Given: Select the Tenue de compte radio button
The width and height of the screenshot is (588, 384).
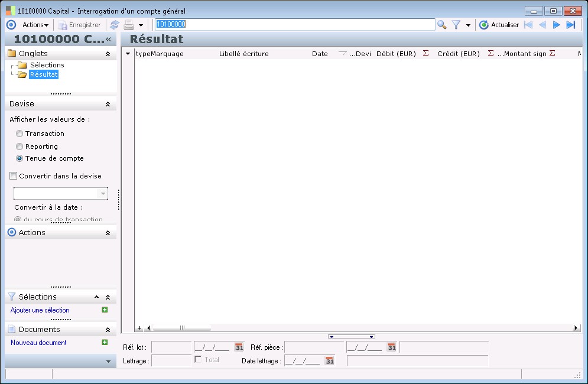Looking at the screenshot, I should tap(20, 158).
